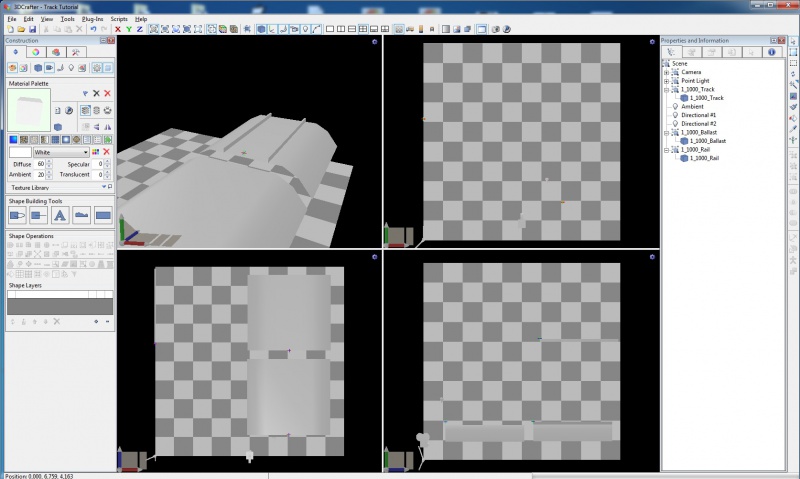Click the blue gradient material type icon

click(x=13, y=140)
